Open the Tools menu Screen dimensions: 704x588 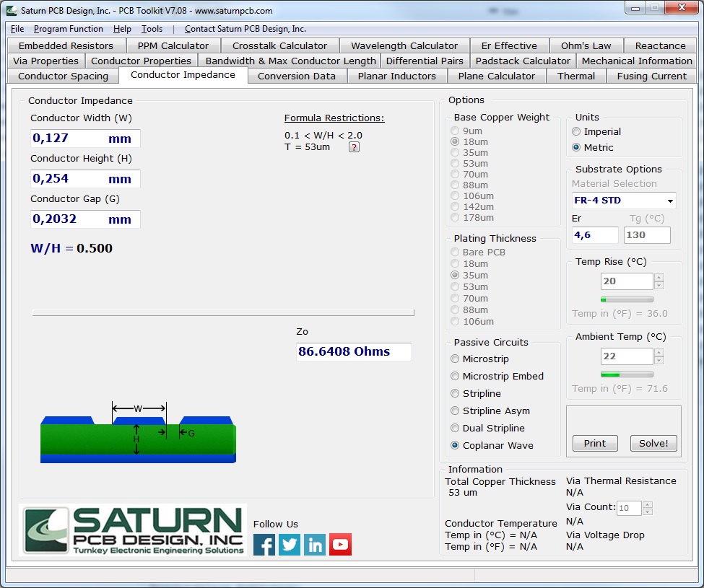pos(152,29)
